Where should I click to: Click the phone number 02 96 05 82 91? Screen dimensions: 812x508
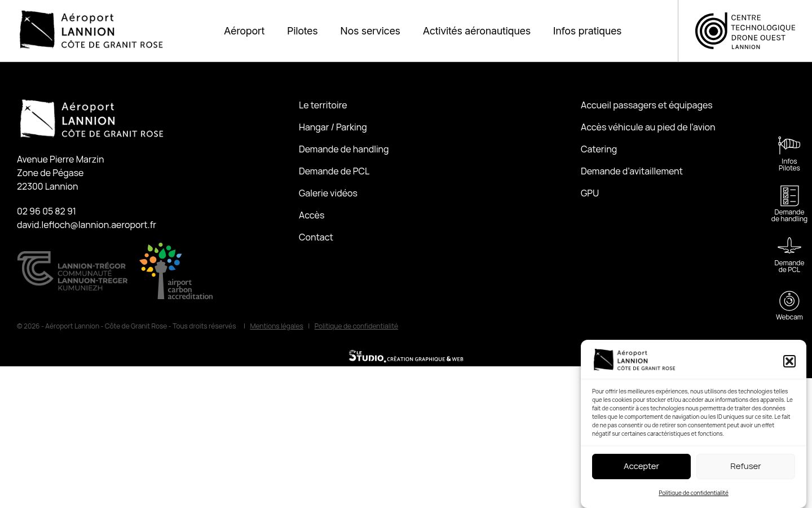[46, 211]
